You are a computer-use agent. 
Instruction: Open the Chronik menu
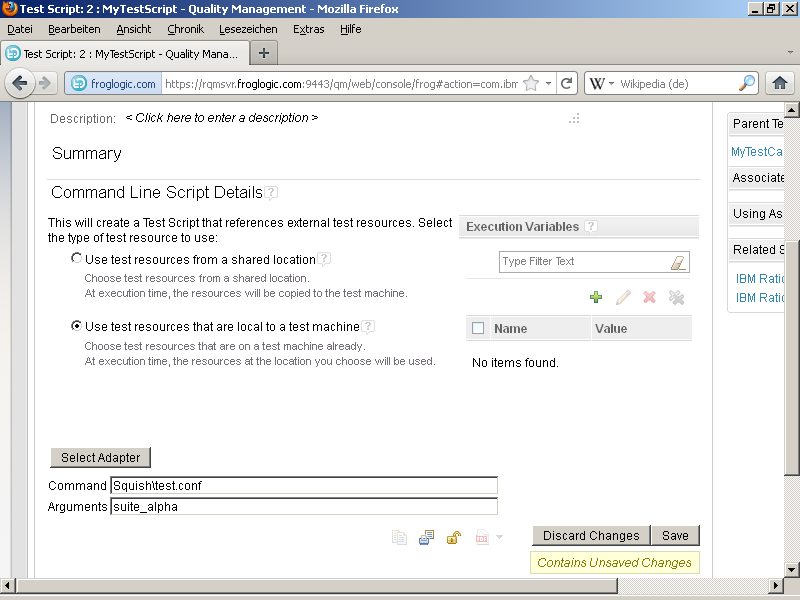pos(185,29)
